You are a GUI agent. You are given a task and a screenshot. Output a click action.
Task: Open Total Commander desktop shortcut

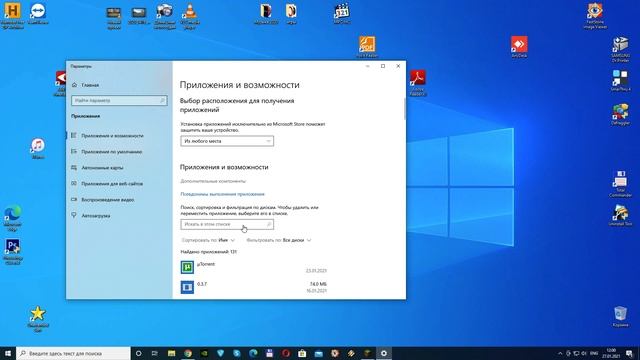pos(620,184)
